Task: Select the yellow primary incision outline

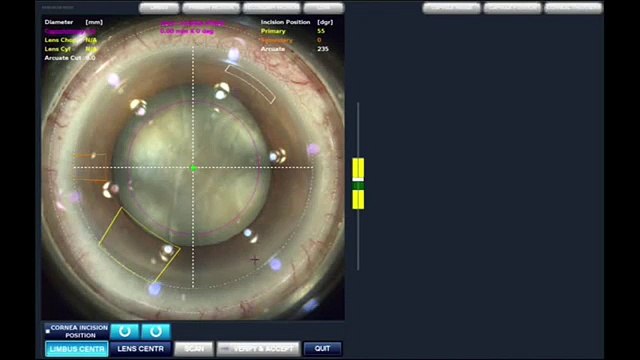Action: click(x=139, y=245)
